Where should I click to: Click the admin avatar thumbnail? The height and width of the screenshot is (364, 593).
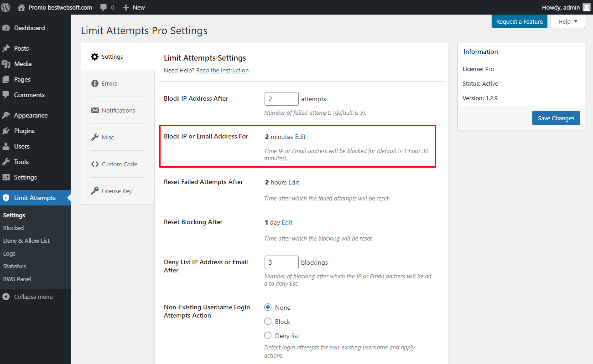586,7
